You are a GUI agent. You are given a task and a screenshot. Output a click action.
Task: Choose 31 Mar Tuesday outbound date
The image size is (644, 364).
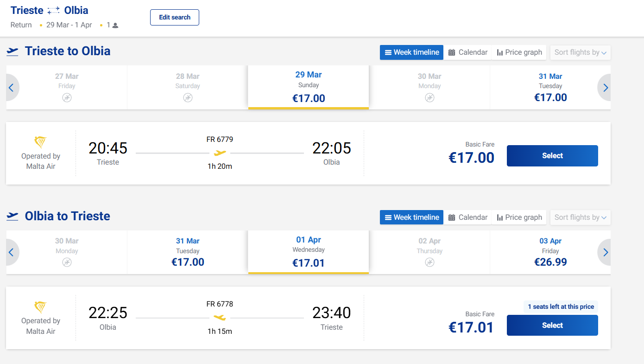pyautogui.click(x=550, y=88)
